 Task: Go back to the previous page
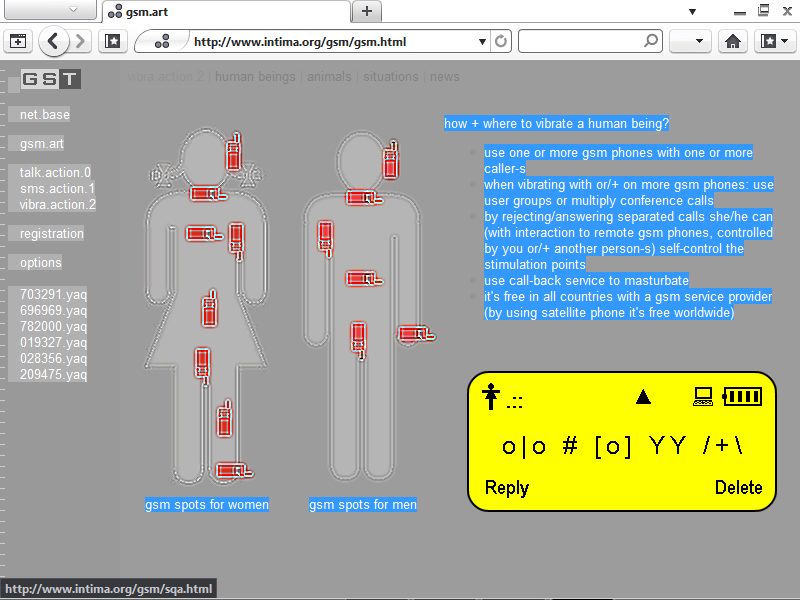53,42
